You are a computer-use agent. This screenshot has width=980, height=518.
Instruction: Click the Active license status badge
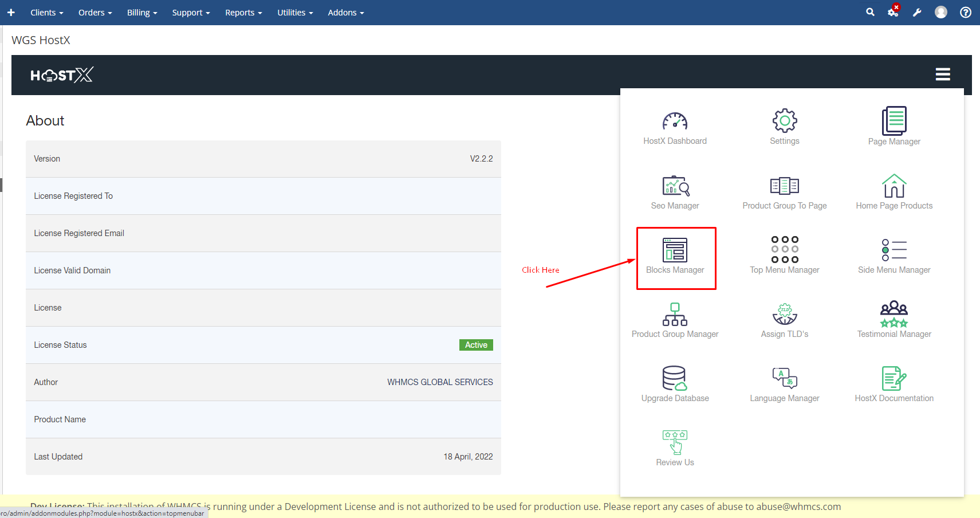pos(476,345)
